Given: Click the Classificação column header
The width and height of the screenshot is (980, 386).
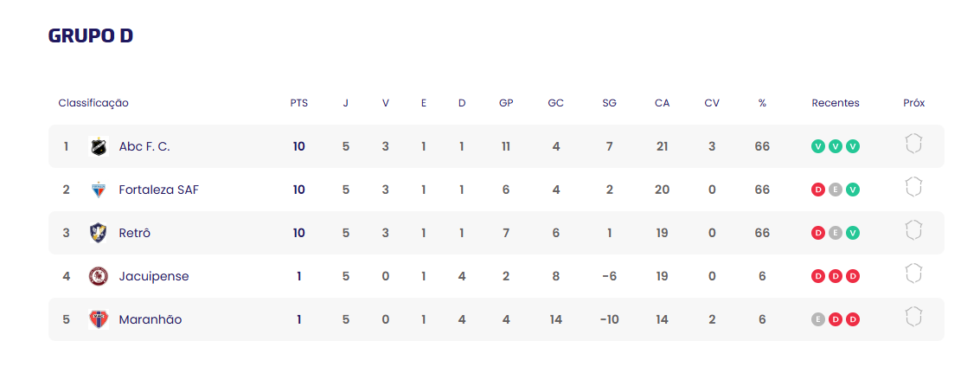Looking at the screenshot, I should pos(93,103).
